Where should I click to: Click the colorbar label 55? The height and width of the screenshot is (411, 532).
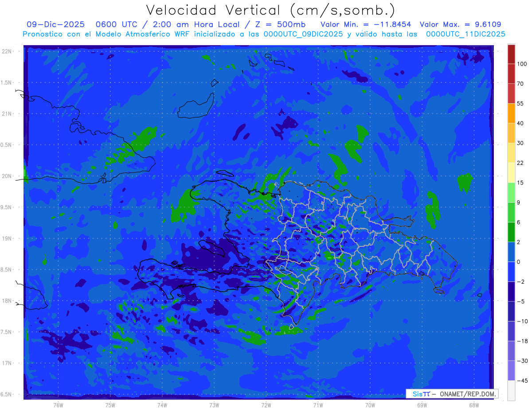pyautogui.click(x=520, y=104)
